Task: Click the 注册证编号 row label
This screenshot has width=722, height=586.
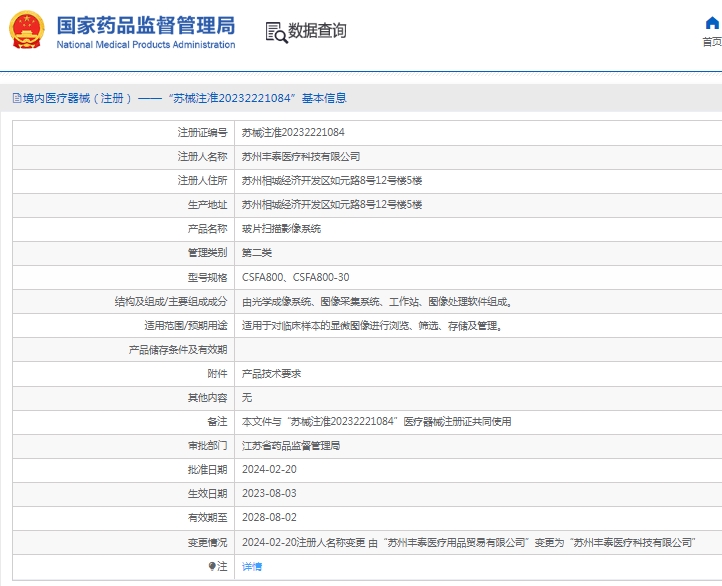Action: [203, 133]
